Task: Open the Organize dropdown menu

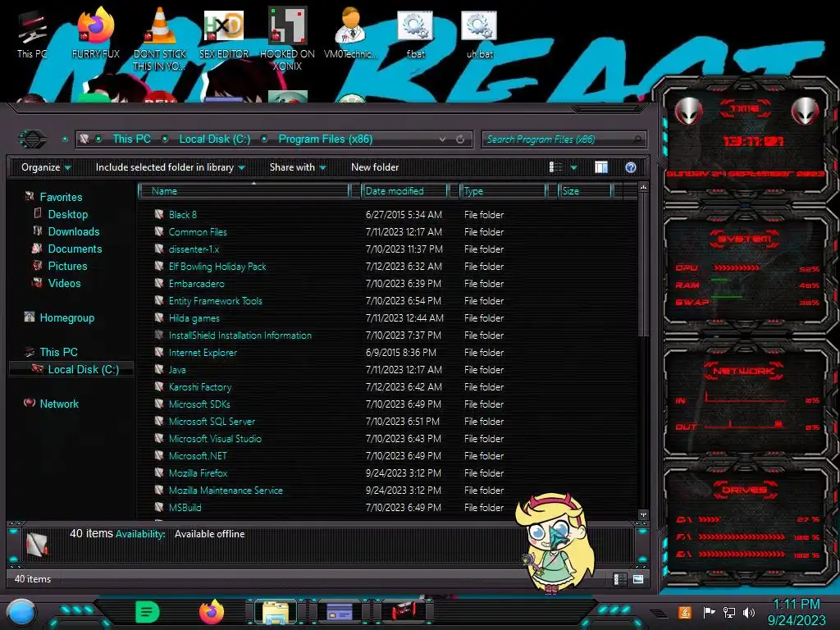Action: (x=46, y=167)
